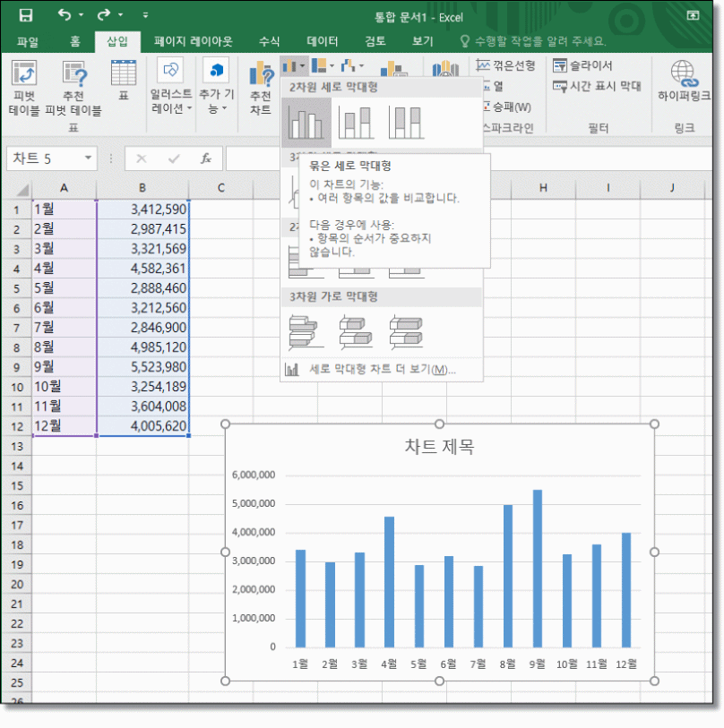Select the clustered column chart thumbnail
Image resolution: width=724 pixels, height=728 pixels.
306,122
